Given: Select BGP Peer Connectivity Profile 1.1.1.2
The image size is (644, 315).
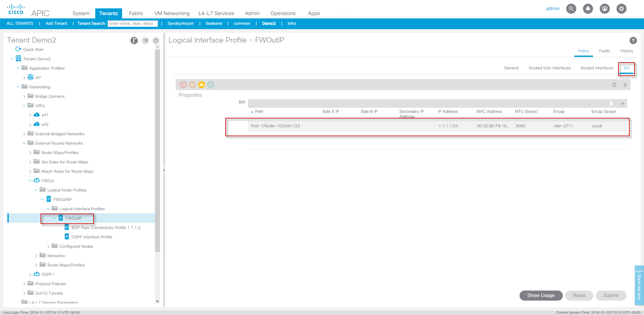Looking at the screenshot, I should [106, 228].
